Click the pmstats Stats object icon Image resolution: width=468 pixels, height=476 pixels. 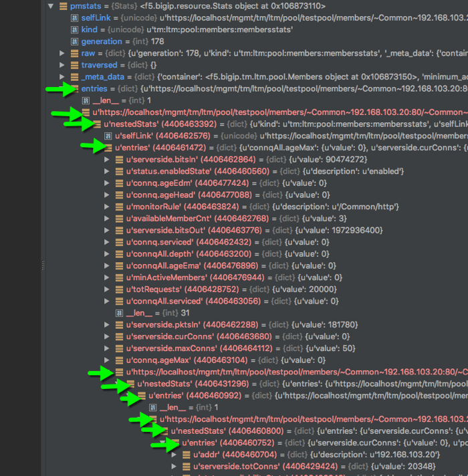(x=63, y=6)
